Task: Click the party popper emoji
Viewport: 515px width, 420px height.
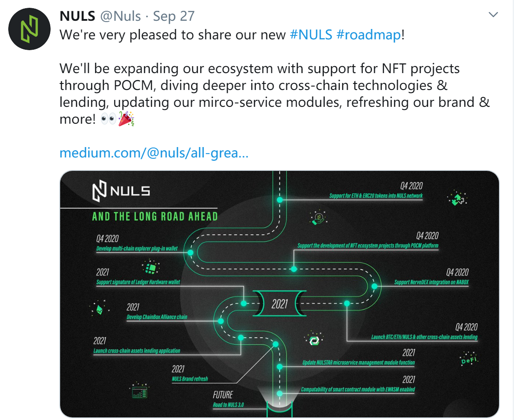Action: tap(126, 119)
